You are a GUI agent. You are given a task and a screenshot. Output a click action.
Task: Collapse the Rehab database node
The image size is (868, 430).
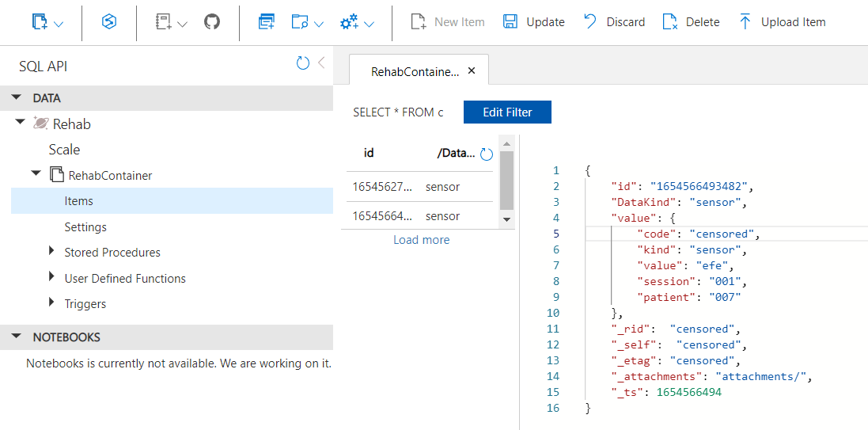(21, 121)
